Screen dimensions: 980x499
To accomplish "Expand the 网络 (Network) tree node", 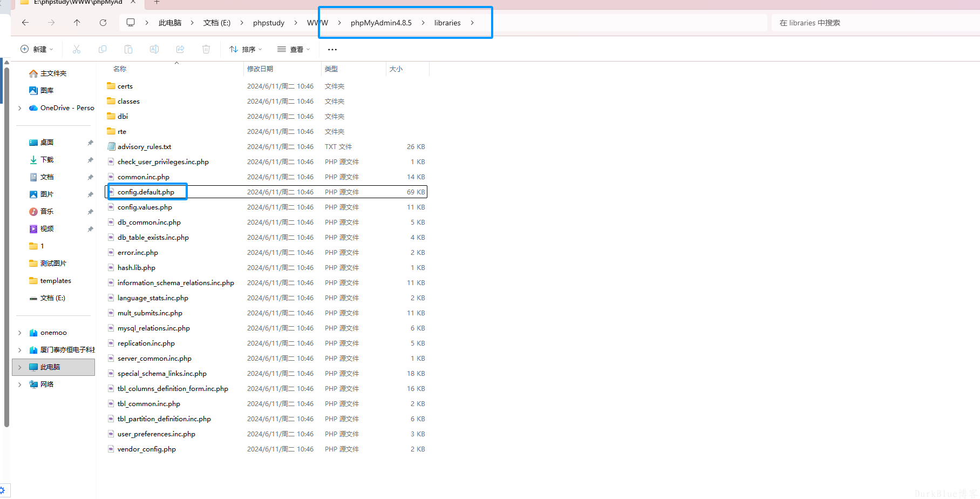I will (x=20, y=385).
